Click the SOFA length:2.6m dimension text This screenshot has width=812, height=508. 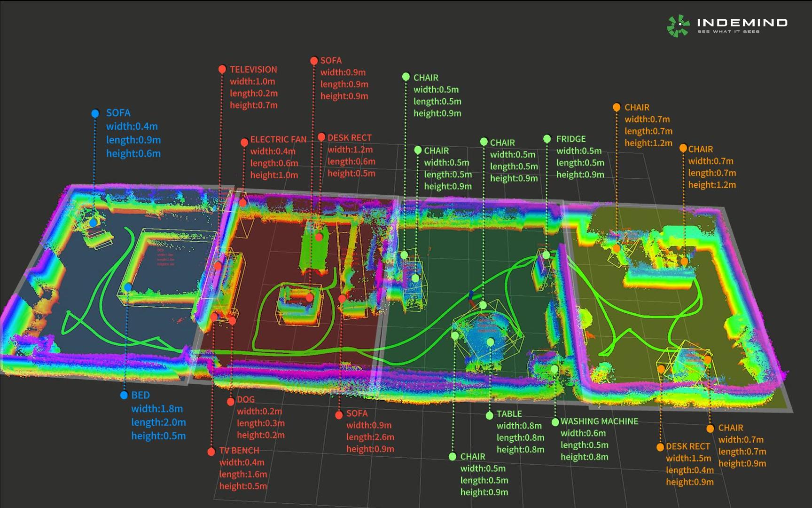pyautogui.click(x=370, y=437)
